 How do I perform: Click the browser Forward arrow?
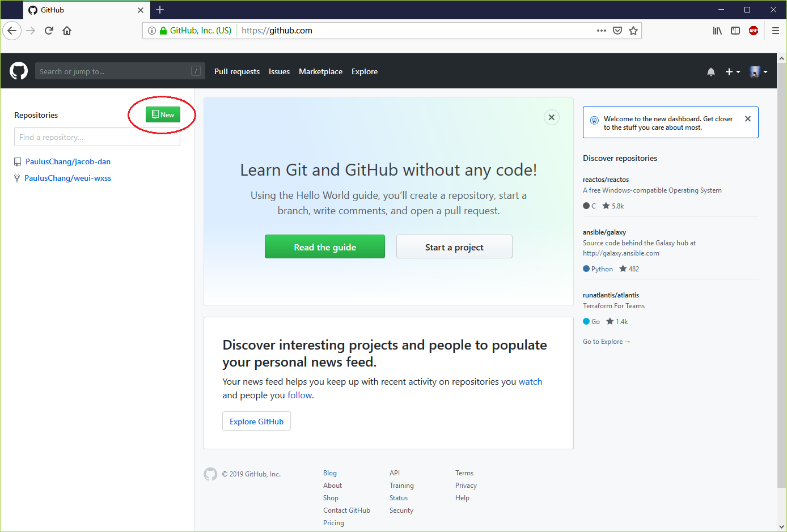[31, 31]
